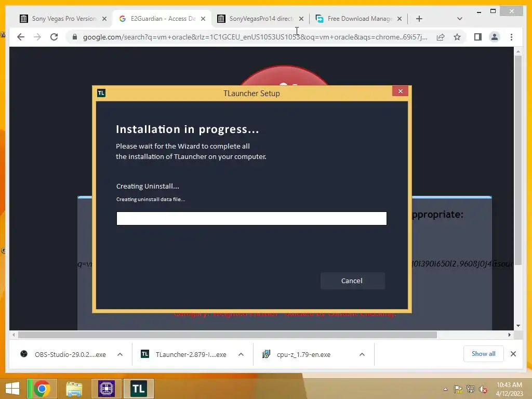Go forward to next page
The width and height of the screenshot is (532, 399).
click(x=37, y=37)
